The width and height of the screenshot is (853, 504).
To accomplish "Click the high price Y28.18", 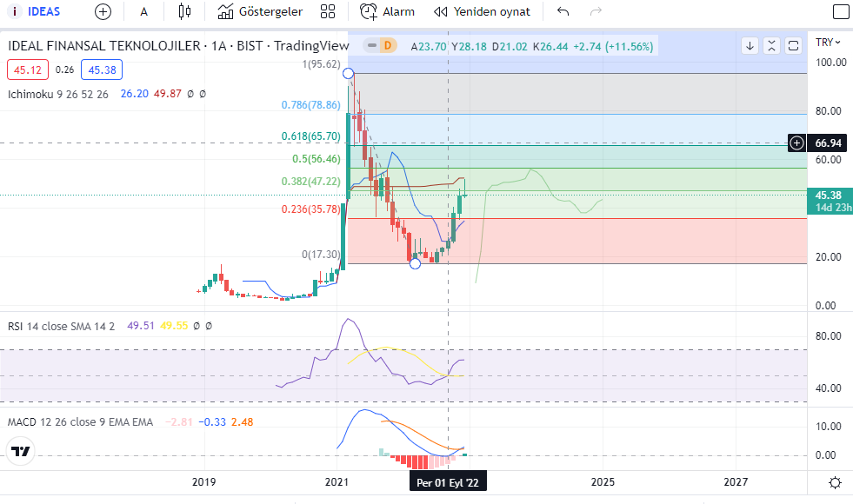I will tap(469, 47).
